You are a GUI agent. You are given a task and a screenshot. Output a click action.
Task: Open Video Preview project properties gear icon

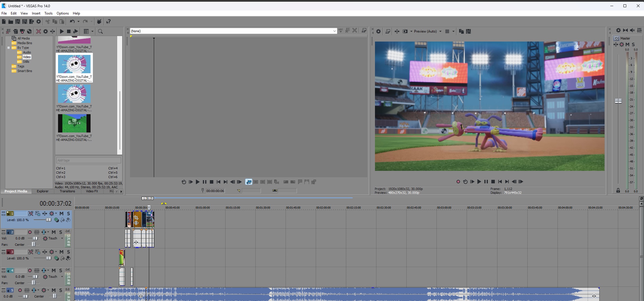[378, 31]
